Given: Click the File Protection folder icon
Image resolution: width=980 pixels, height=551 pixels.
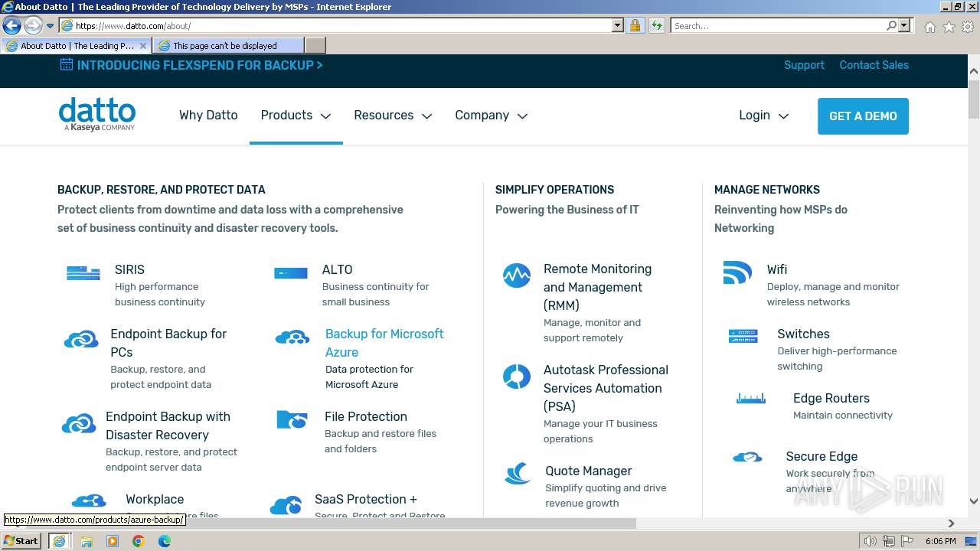Looking at the screenshot, I should [x=292, y=419].
